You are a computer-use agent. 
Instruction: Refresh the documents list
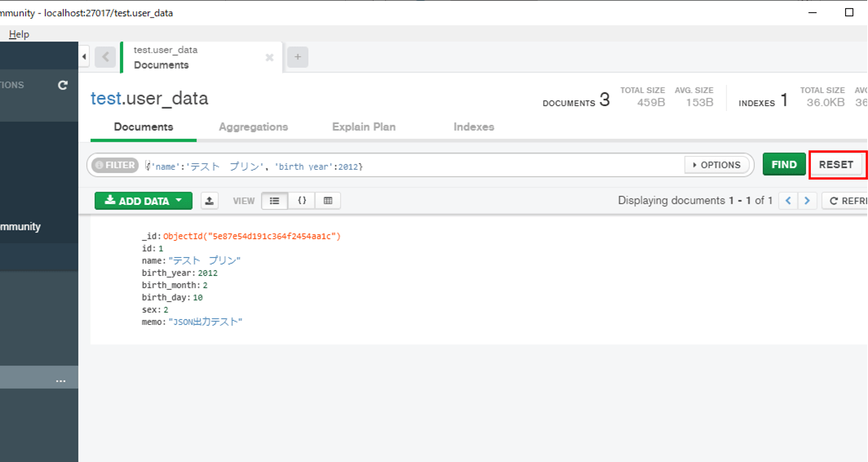[845, 201]
